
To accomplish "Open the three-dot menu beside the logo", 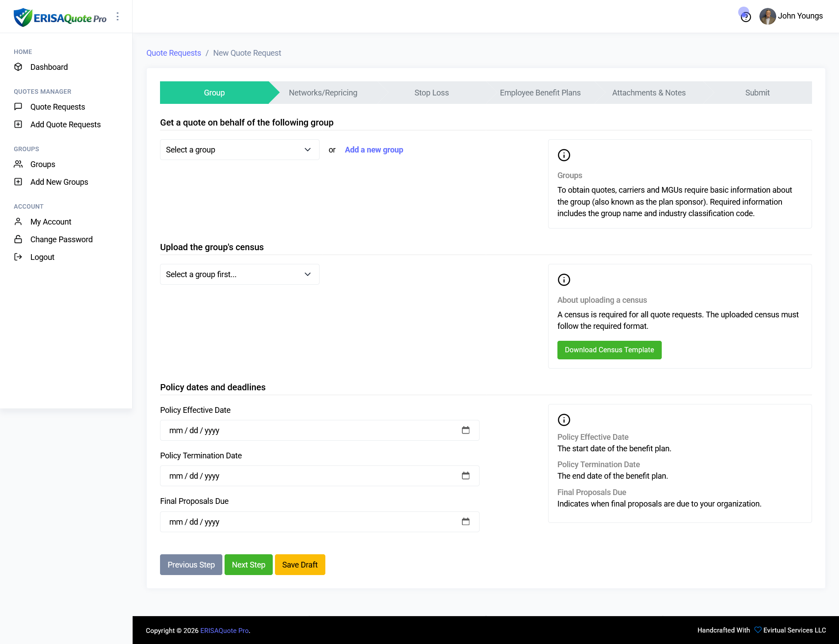I will tap(118, 16).
